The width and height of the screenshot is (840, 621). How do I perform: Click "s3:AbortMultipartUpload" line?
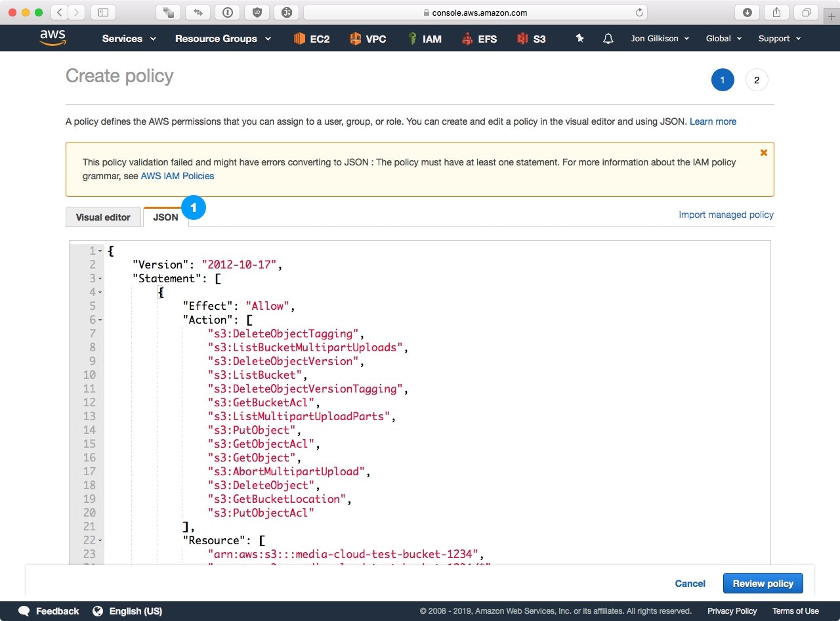(287, 471)
